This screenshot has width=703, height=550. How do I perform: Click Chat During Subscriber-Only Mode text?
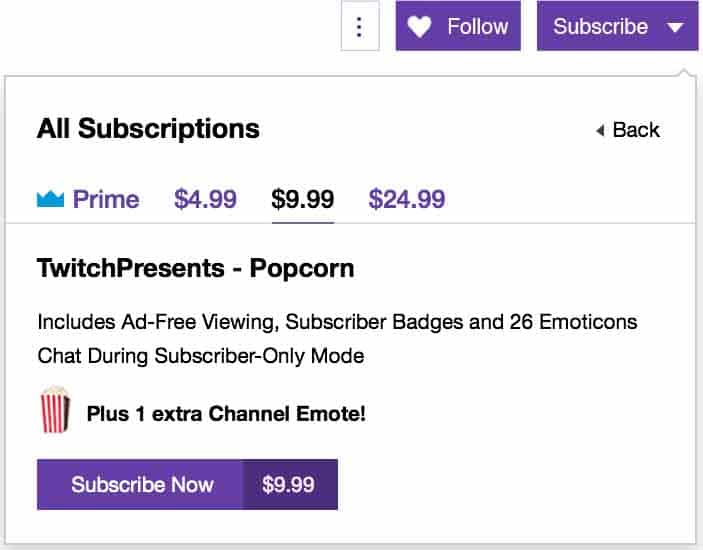(x=200, y=355)
